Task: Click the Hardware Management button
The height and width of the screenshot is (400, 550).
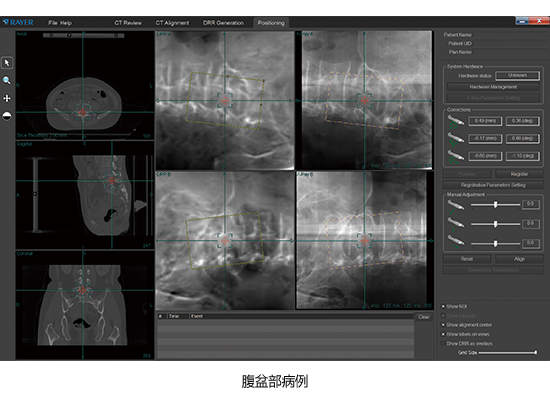Action: pos(493,87)
